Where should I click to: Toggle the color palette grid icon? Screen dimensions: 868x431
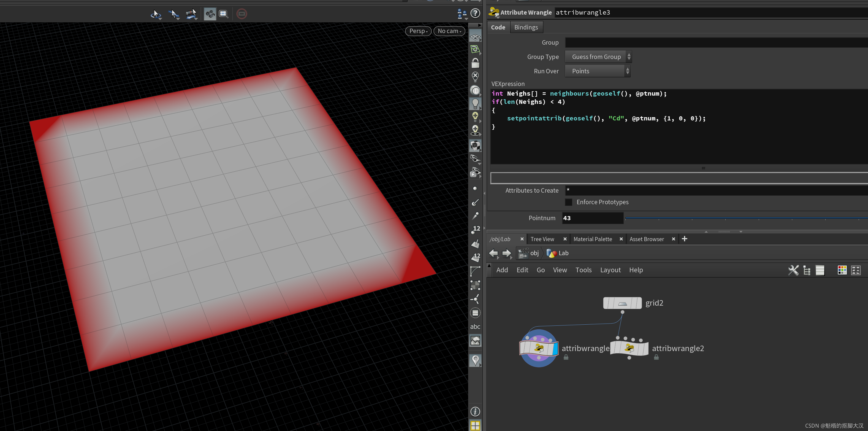coord(842,270)
